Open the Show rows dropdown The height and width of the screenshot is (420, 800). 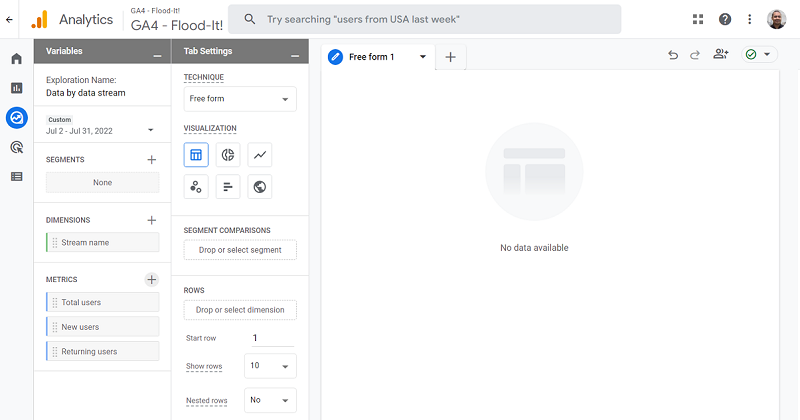pos(270,366)
